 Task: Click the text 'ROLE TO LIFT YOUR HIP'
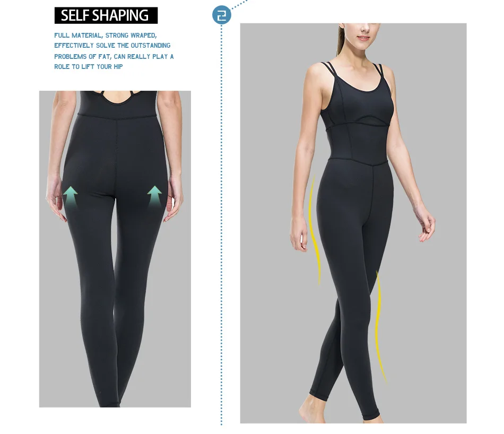click(89, 66)
